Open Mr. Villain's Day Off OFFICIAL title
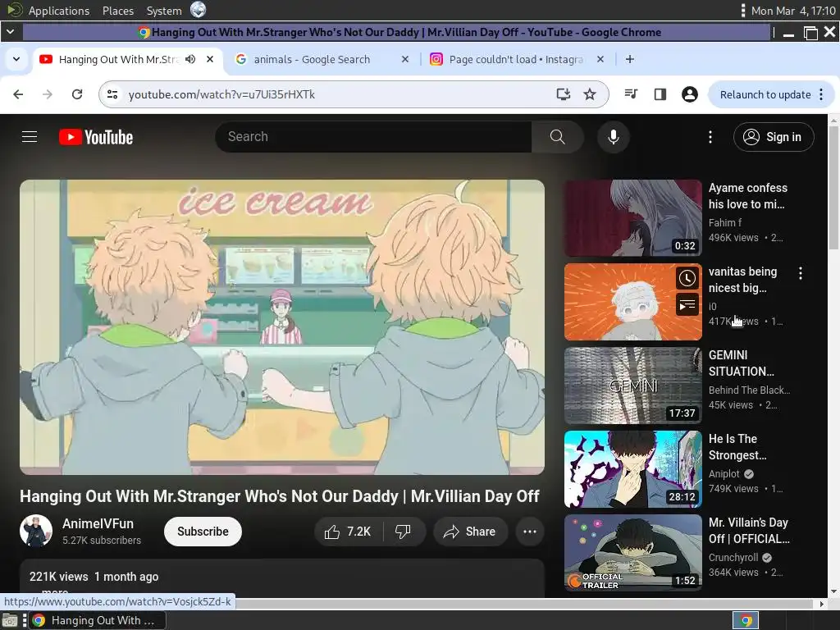 click(x=749, y=531)
